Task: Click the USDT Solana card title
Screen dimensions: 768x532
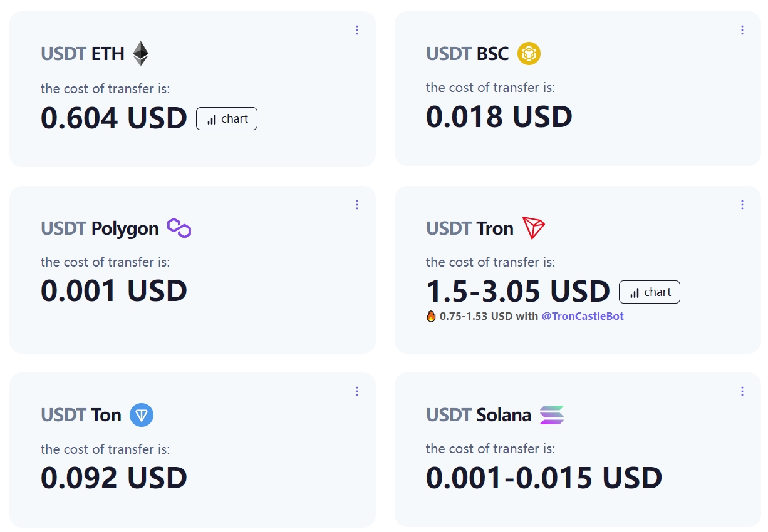Action: pyautogui.click(x=479, y=414)
